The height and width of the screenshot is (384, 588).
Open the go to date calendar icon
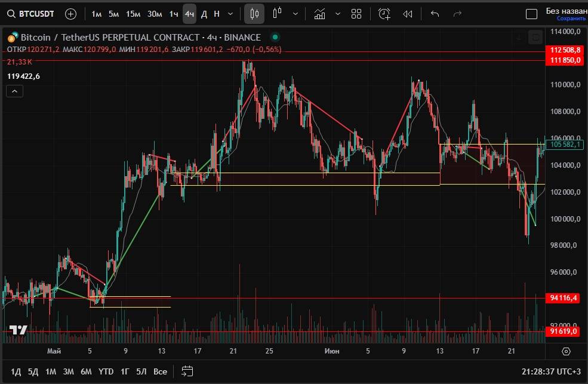pyautogui.click(x=187, y=371)
